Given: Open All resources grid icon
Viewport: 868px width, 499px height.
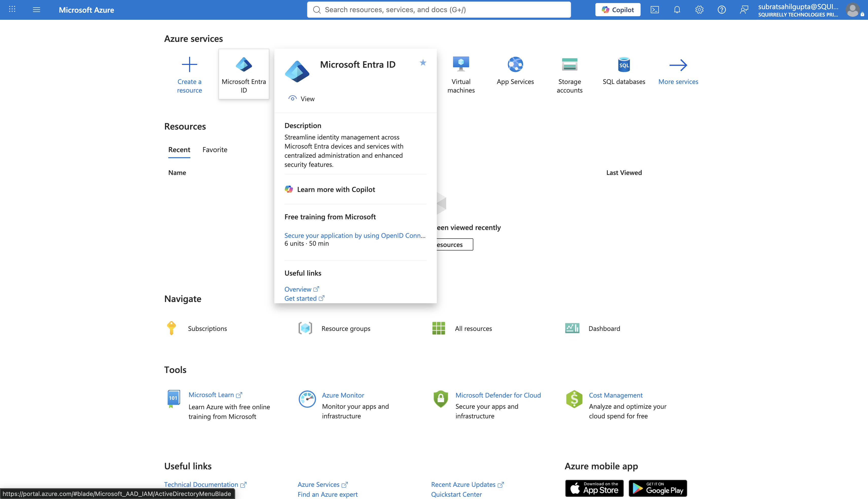Looking at the screenshot, I should pos(438,328).
